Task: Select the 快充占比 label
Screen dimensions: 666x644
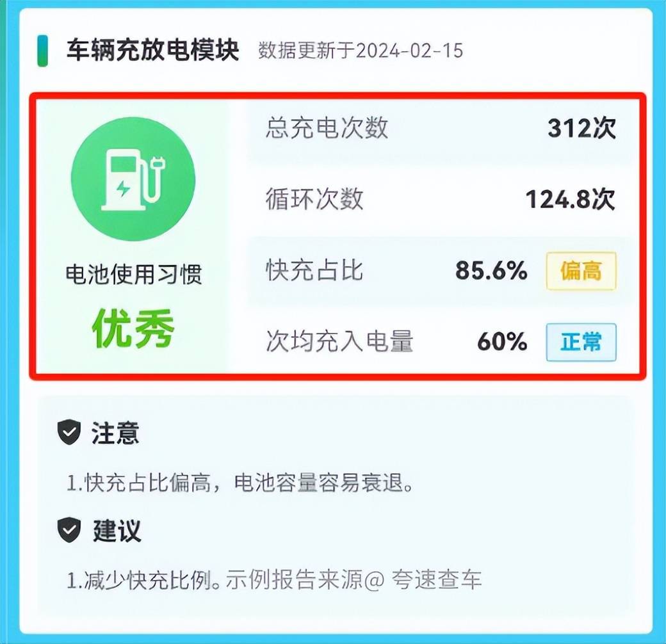Action: tap(314, 270)
